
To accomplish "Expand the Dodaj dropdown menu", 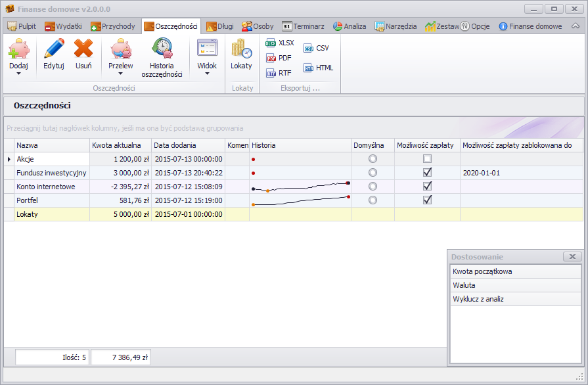I will [18, 74].
